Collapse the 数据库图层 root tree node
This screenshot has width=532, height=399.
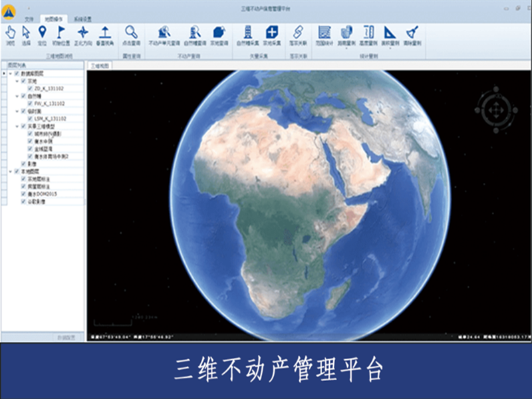[x=11, y=73]
